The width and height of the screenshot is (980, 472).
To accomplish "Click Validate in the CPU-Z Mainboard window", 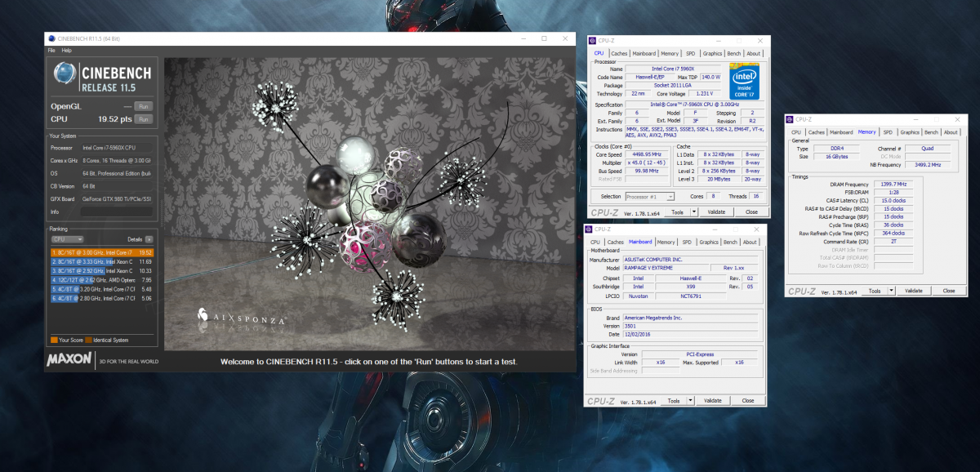I will (x=713, y=400).
